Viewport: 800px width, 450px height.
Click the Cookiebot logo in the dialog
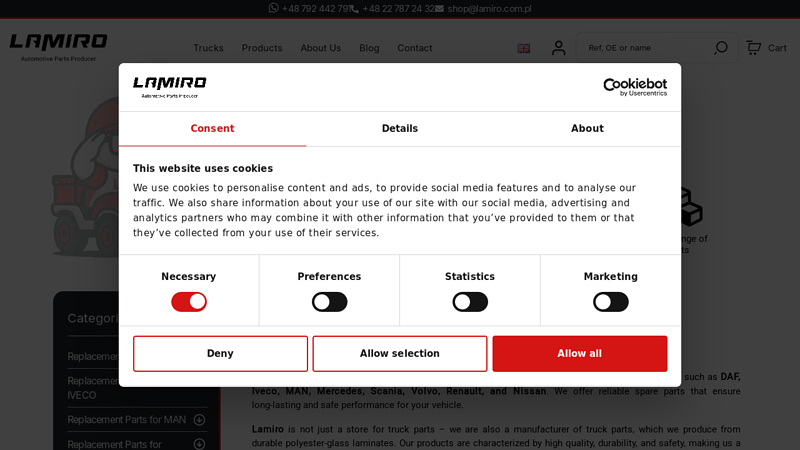634,87
